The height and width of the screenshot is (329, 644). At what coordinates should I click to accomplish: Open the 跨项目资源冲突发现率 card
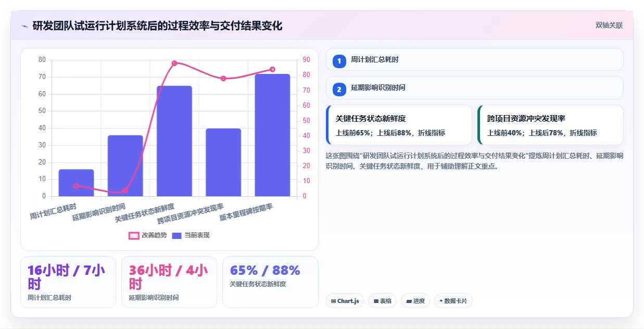coord(550,125)
